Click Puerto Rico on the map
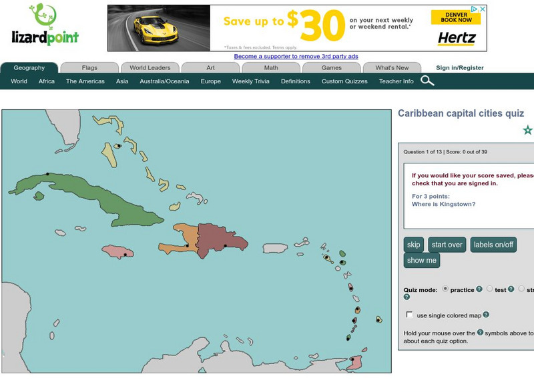Viewport: 534px width, 392px height. [275, 248]
